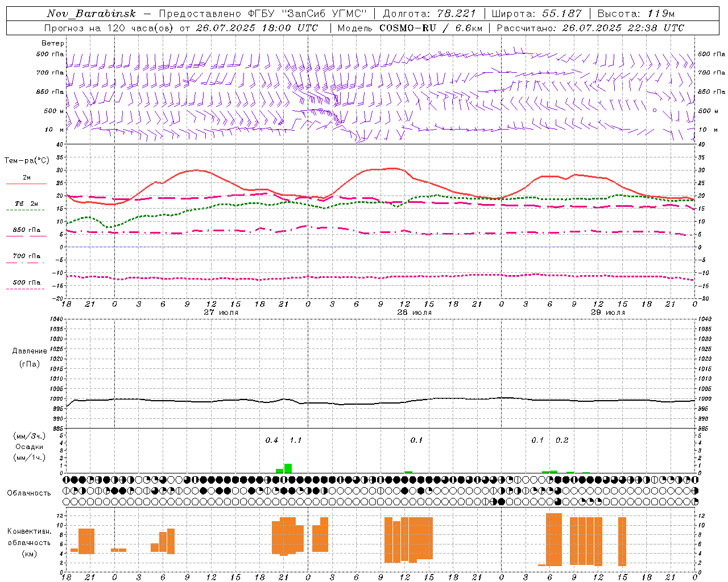Click the 29 июля date label
The width and height of the screenshot is (728, 582).
point(607,313)
